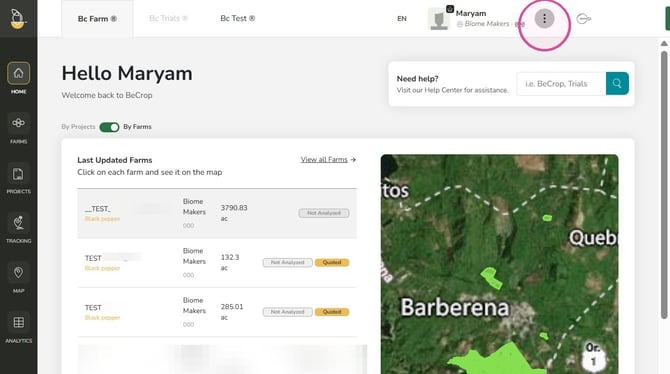Screen dimensions: 670x374
Task: Click the Help Center search icon
Action: pos(617,83)
